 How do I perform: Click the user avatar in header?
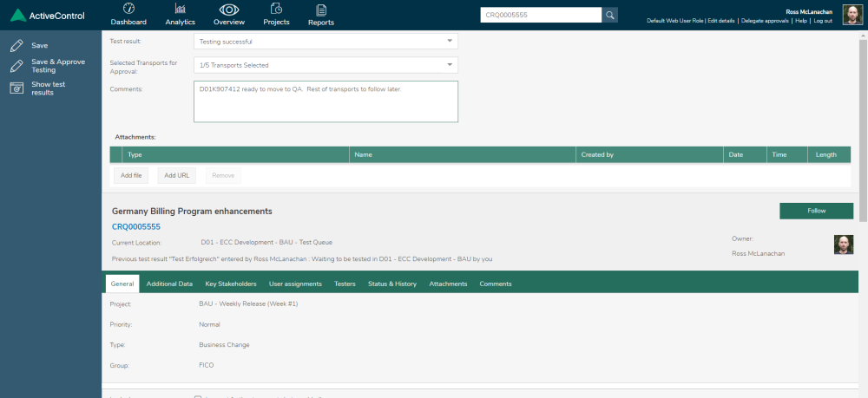tap(852, 15)
